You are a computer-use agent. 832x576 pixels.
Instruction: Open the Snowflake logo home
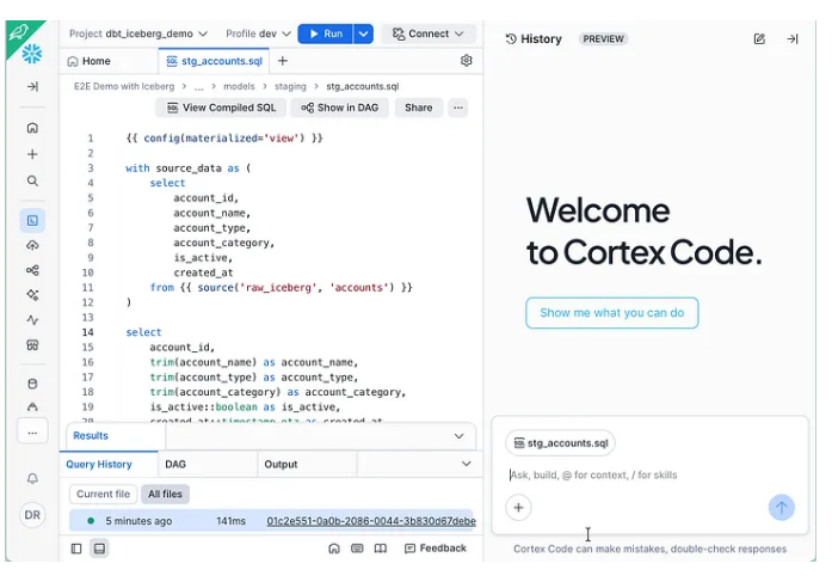(x=32, y=53)
